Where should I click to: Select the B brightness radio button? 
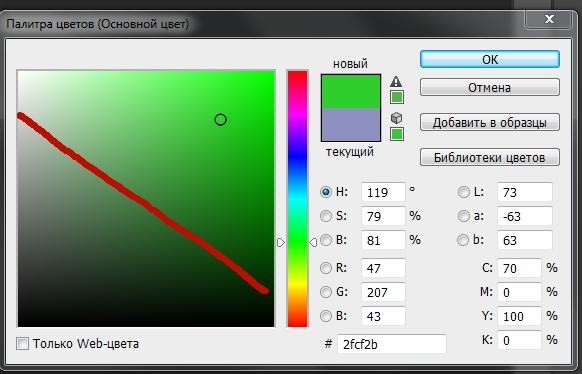[x=326, y=240]
